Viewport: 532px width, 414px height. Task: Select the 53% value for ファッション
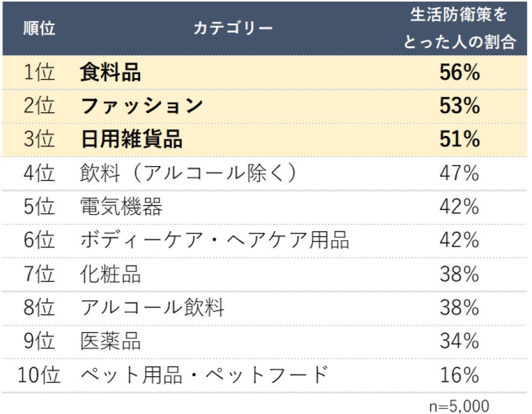(x=459, y=107)
